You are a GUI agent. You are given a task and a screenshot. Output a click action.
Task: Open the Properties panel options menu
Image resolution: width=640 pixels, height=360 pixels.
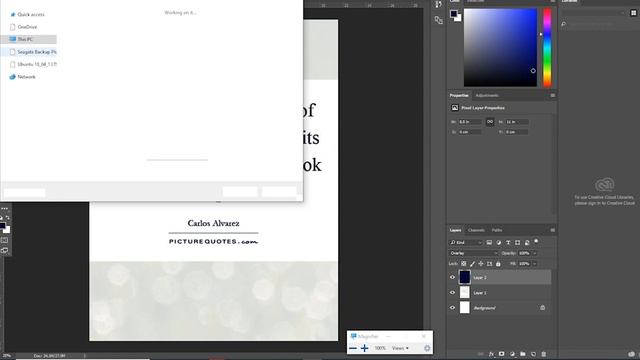click(x=553, y=96)
